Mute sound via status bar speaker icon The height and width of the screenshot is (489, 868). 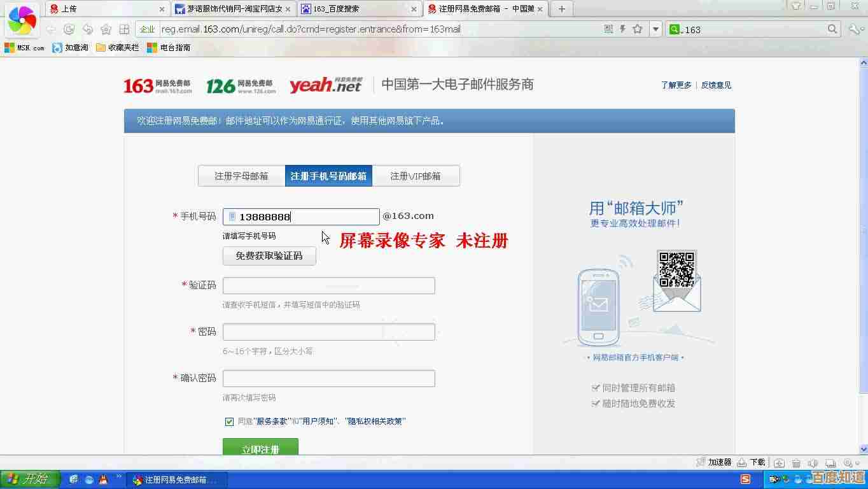pos(813,463)
